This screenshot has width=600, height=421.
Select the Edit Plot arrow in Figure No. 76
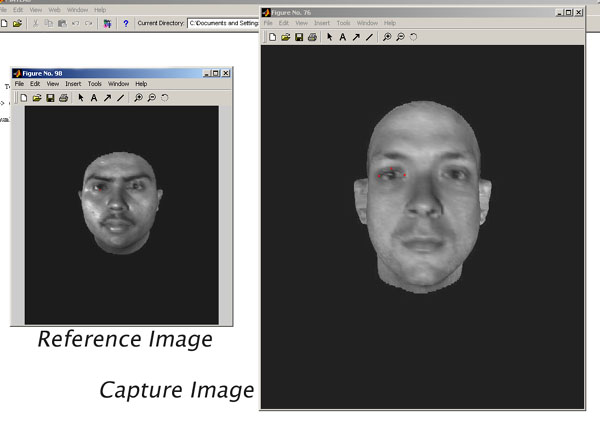[329, 37]
